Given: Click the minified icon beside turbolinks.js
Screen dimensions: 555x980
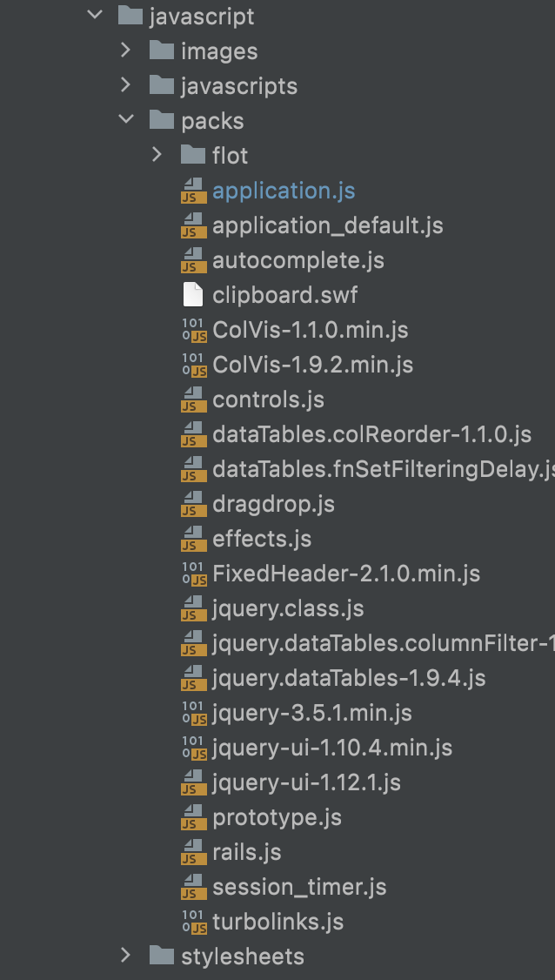Looking at the screenshot, I should pyautogui.click(x=193, y=922).
